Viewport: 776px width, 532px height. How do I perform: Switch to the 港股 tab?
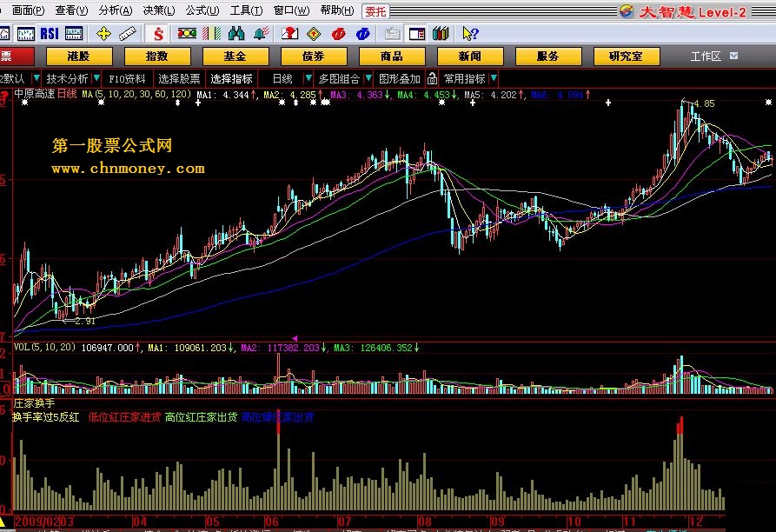point(79,56)
